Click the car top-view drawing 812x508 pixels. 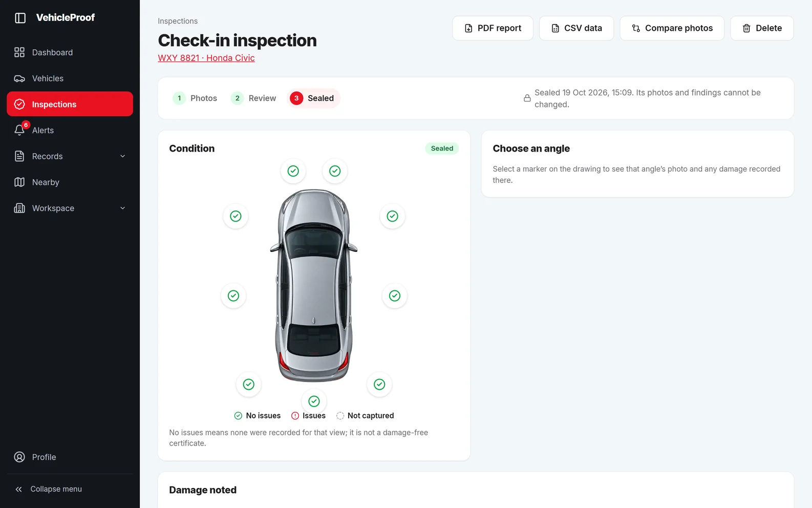tap(314, 285)
